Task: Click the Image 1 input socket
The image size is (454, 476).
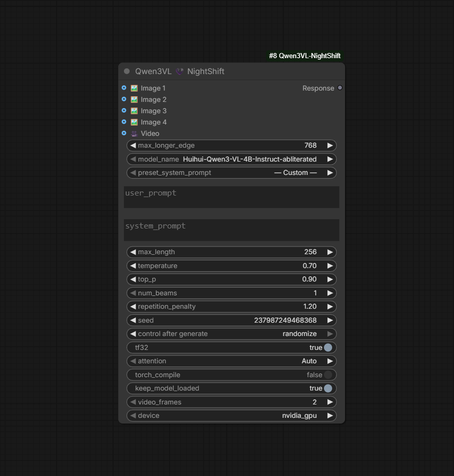Action: tap(124, 87)
